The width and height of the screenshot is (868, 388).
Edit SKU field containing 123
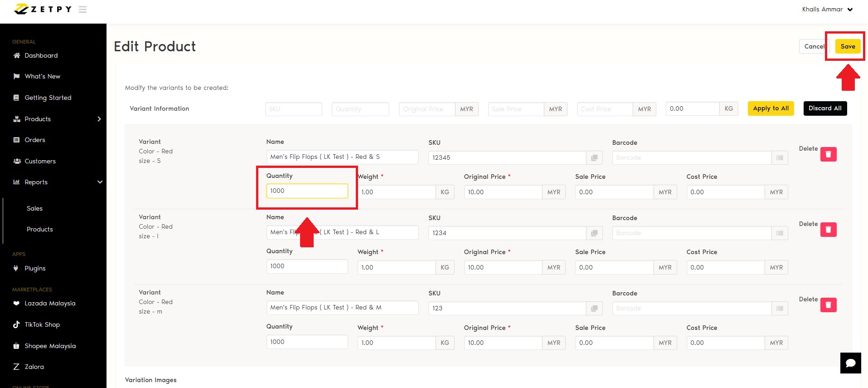[x=507, y=309]
